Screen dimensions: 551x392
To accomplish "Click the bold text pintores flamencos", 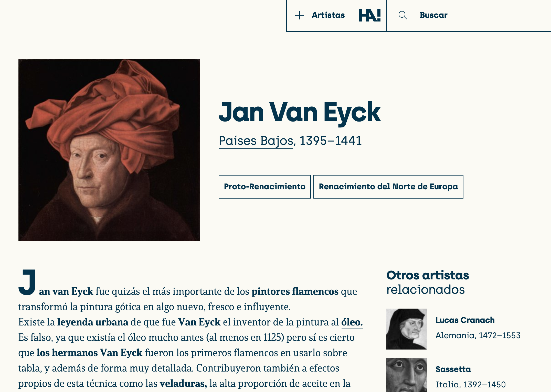I will [295, 291].
